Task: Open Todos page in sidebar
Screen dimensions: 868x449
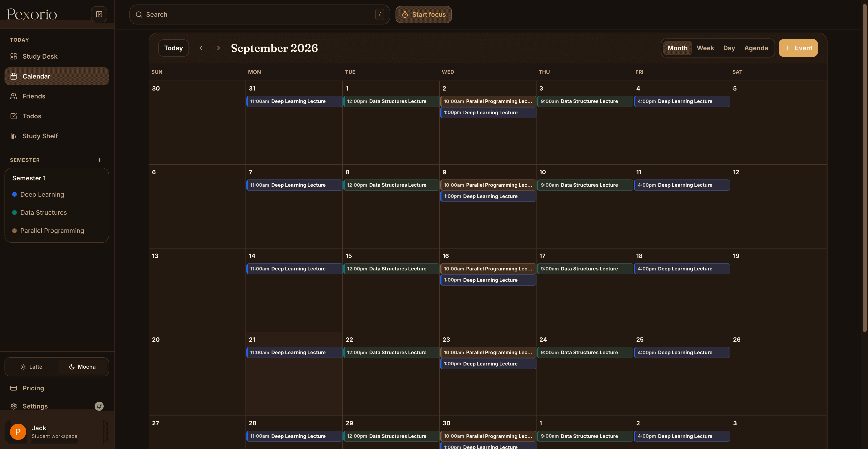Action: (x=57, y=116)
